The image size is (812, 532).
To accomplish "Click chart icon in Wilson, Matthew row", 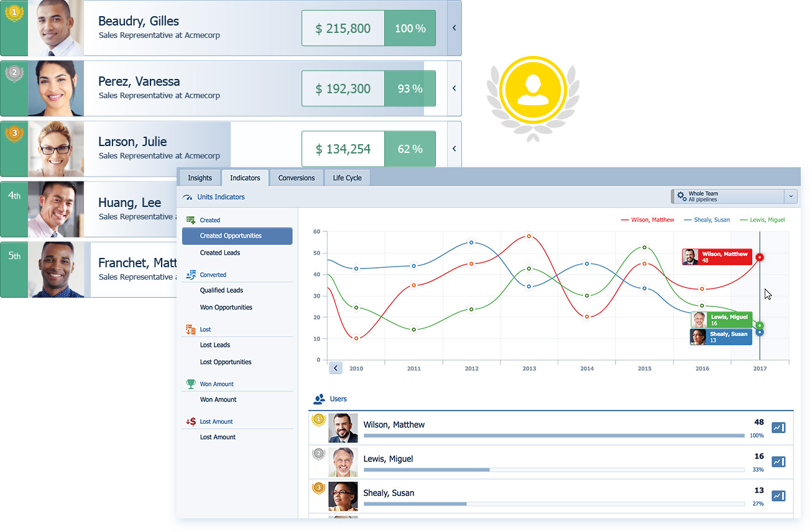I will pos(778,428).
